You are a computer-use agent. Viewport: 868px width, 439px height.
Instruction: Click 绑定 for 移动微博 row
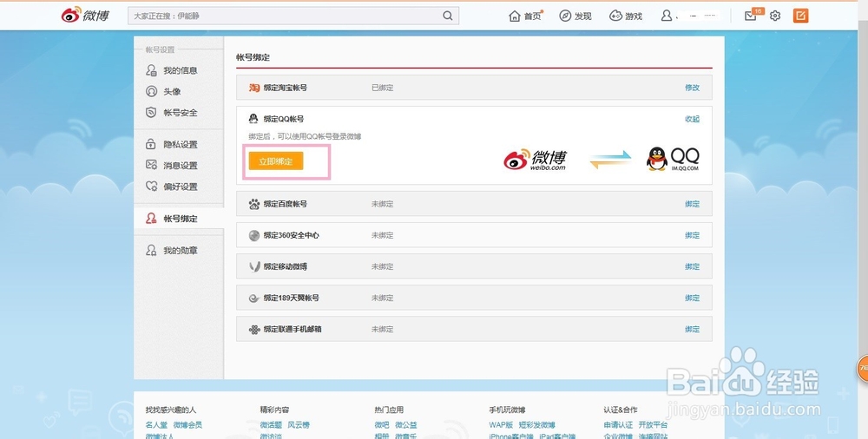click(x=692, y=266)
